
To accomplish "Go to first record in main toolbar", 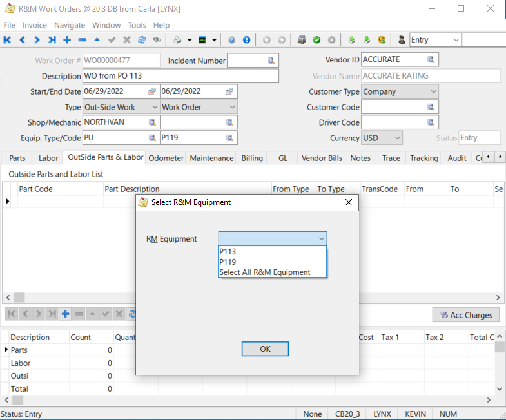I will pyautogui.click(x=8, y=40).
